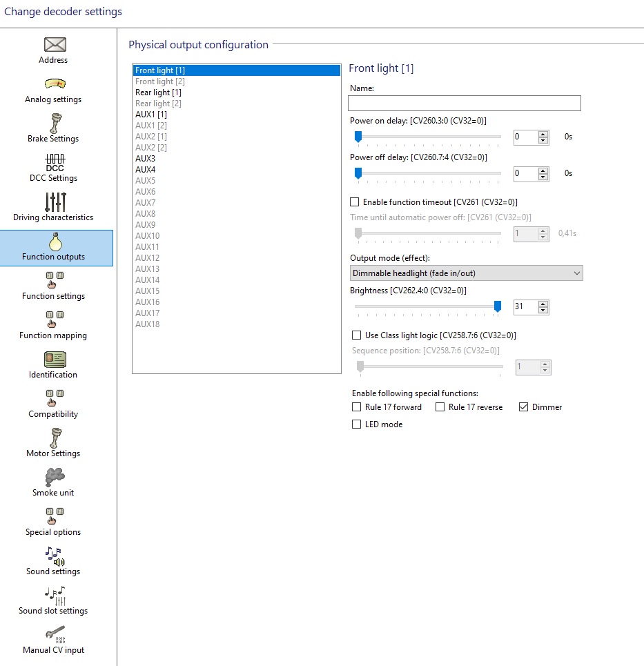Open the Address envelope icon
This screenshot has width=644, height=666.
click(55, 45)
